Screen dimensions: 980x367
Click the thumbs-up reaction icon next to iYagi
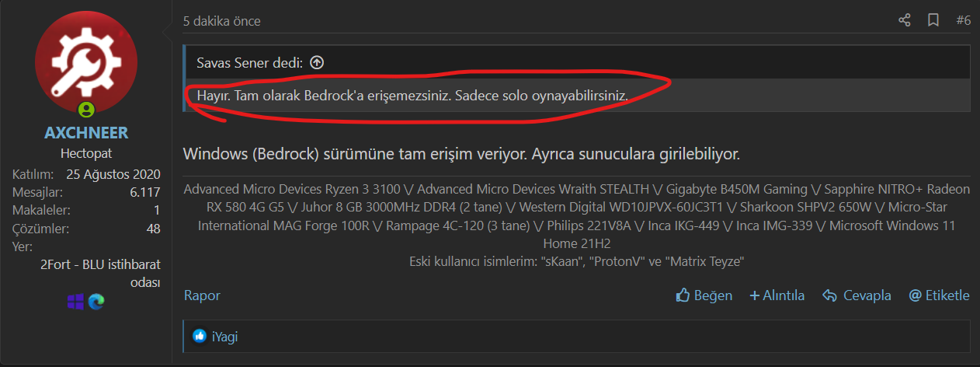[x=200, y=336]
